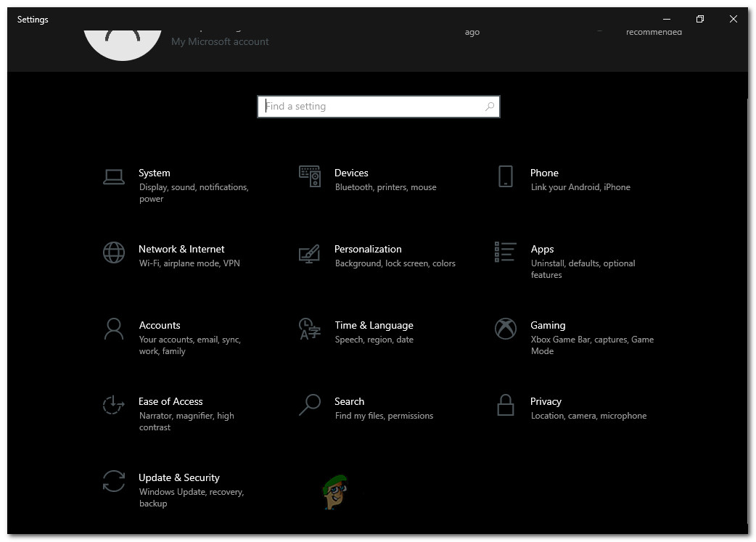Viewport: 756px width, 542px height.
Task: Click the Search settings category
Action: pos(349,401)
